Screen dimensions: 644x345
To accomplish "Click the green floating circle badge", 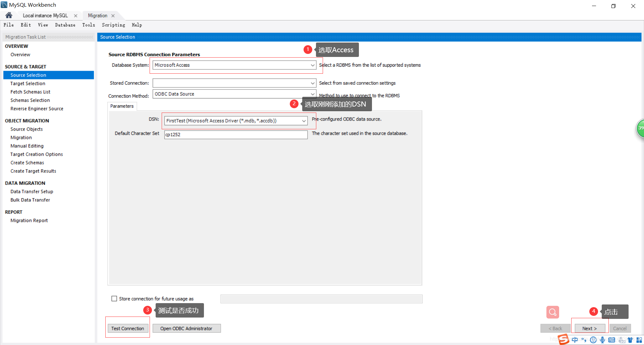I will [x=640, y=128].
